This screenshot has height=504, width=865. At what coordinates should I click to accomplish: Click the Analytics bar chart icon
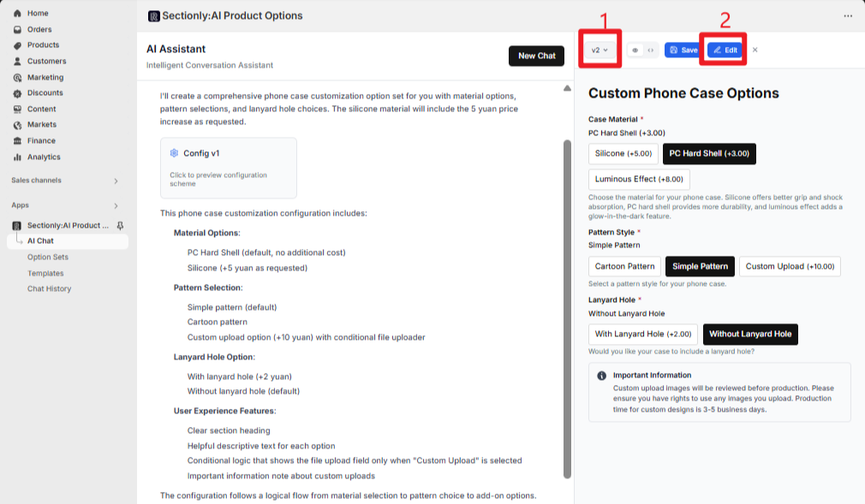(x=18, y=157)
